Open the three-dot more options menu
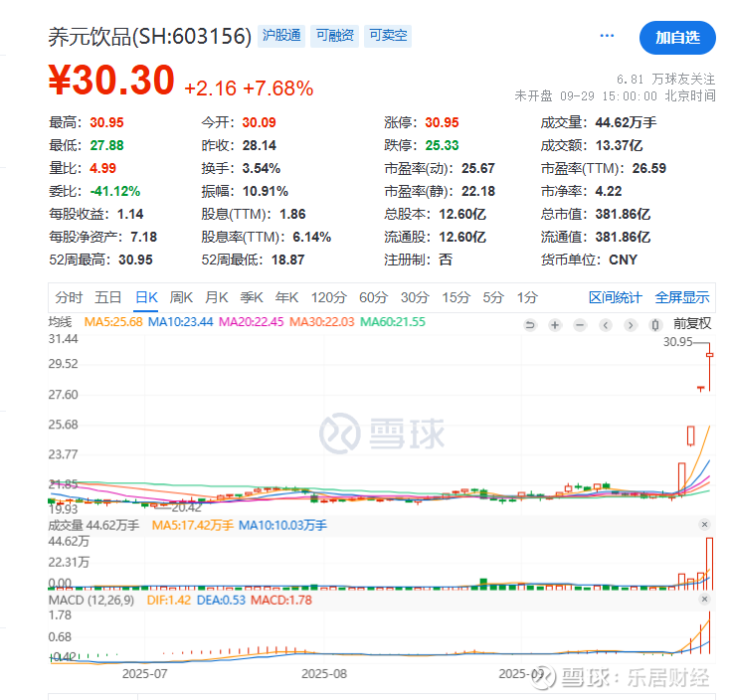Viewport: 731px width, 700px height. coord(607,36)
